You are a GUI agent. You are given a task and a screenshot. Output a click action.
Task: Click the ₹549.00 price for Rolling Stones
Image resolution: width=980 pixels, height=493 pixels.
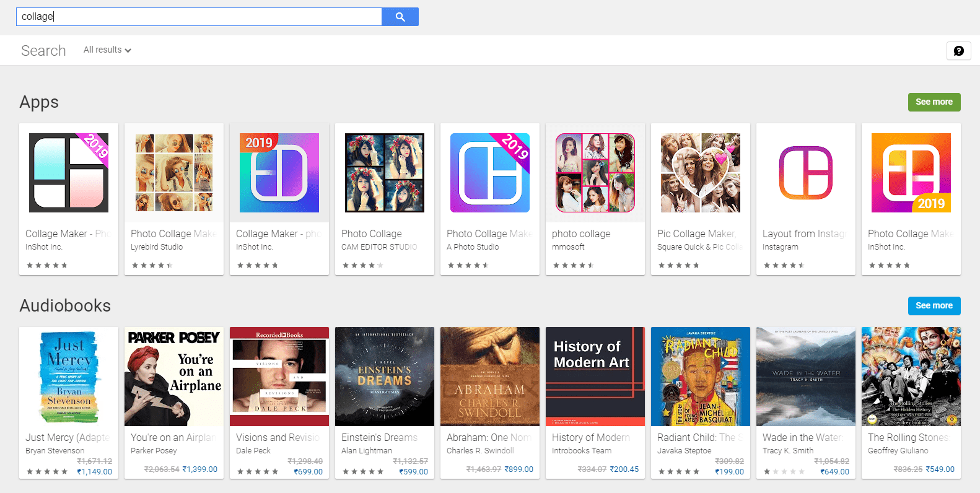point(940,469)
